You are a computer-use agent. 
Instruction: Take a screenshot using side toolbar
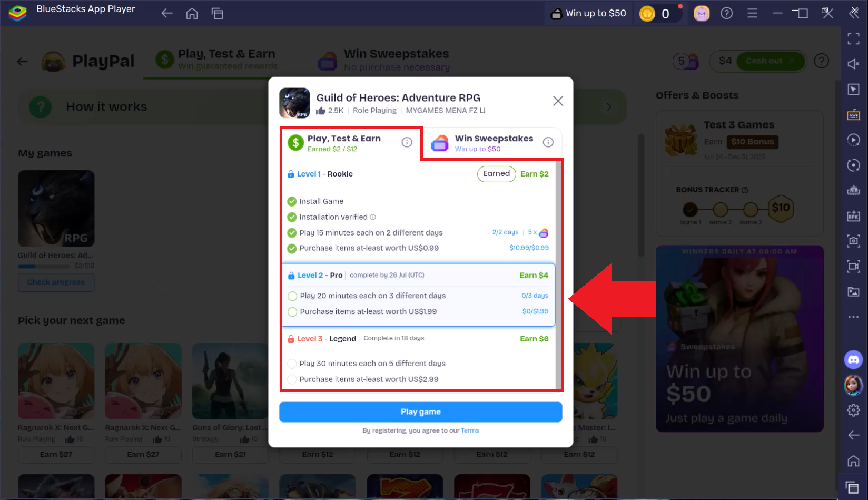tap(853, 241)
